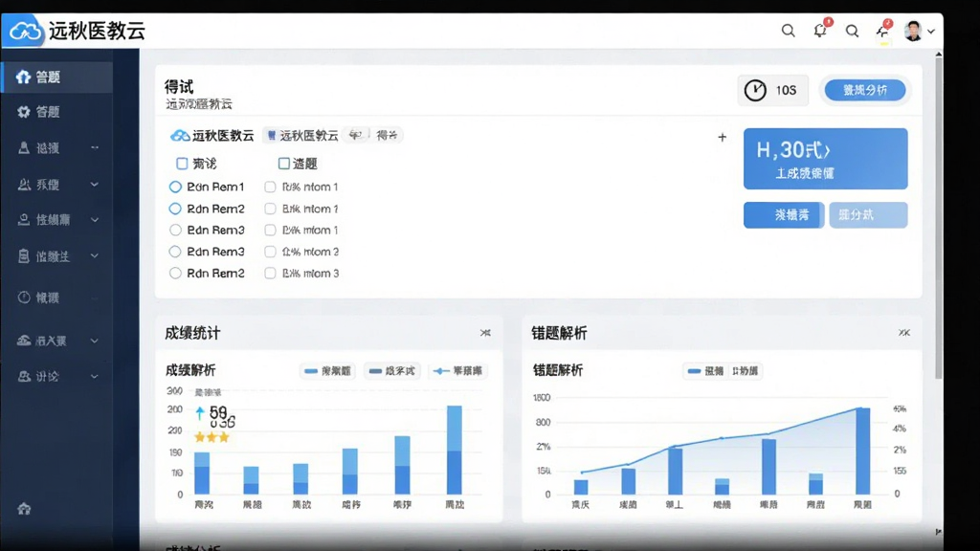Viewport: 980px width, 551px height.
Task: Switch to the first 远秋医教云 tab with cloud
Action: pos(212,136)
